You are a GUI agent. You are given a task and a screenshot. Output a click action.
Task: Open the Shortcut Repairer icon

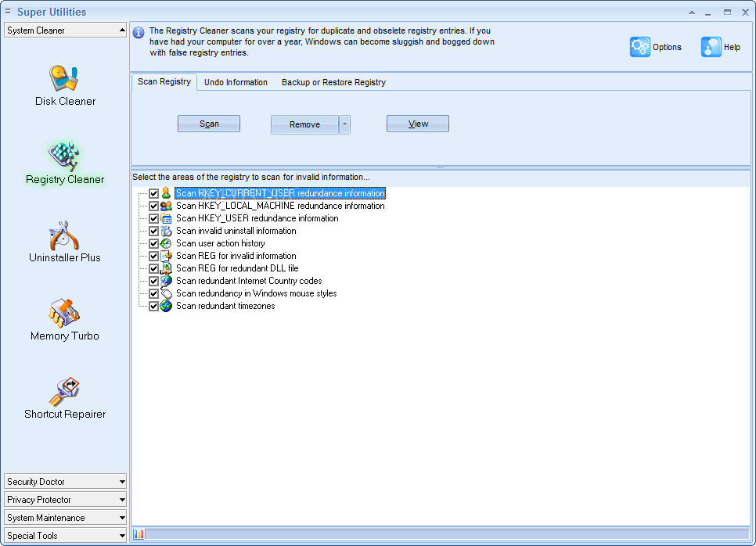tap(63, 391)
